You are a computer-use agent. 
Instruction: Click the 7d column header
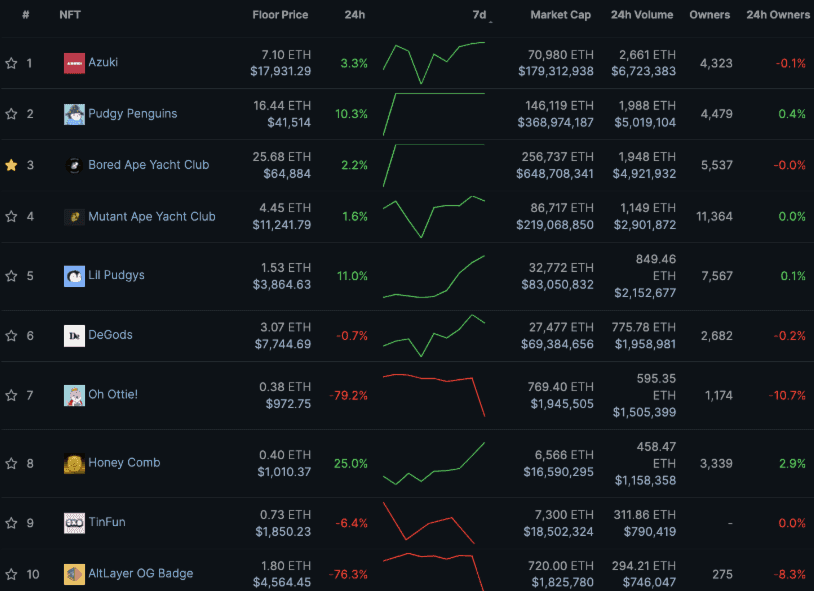click(x=479, y=15)
